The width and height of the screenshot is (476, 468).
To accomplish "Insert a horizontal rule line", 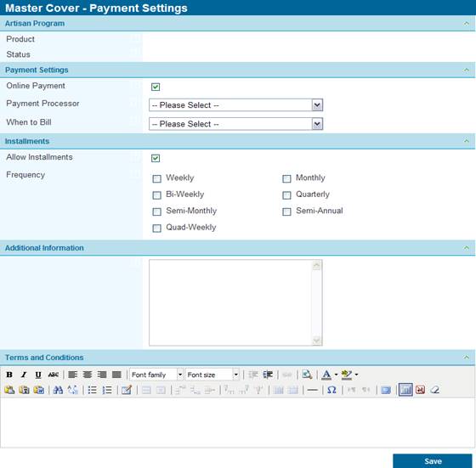I will pyautogui.click(x=313, y=390).
